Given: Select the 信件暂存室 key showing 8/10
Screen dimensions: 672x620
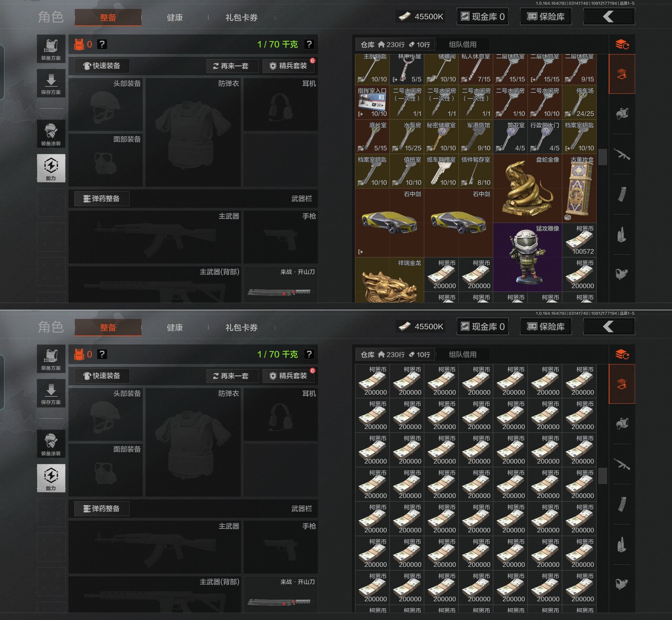Looking at the screenshot, I should coord(476,171).
